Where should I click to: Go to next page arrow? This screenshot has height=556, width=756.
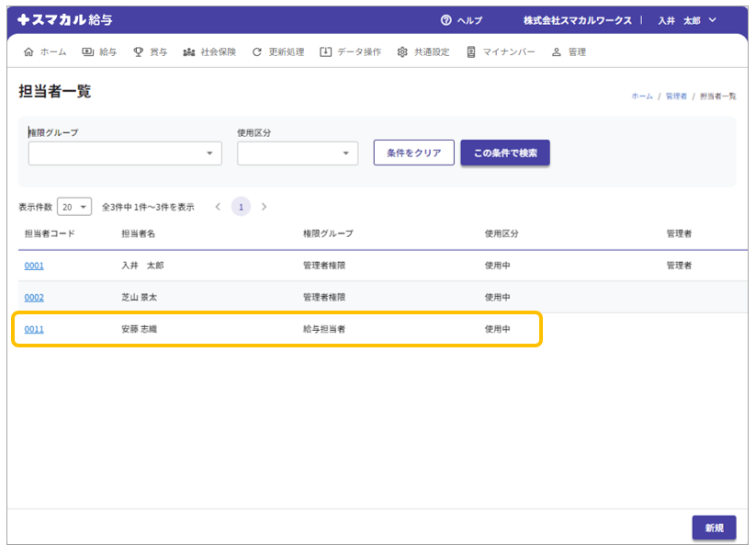pos(265,207)
